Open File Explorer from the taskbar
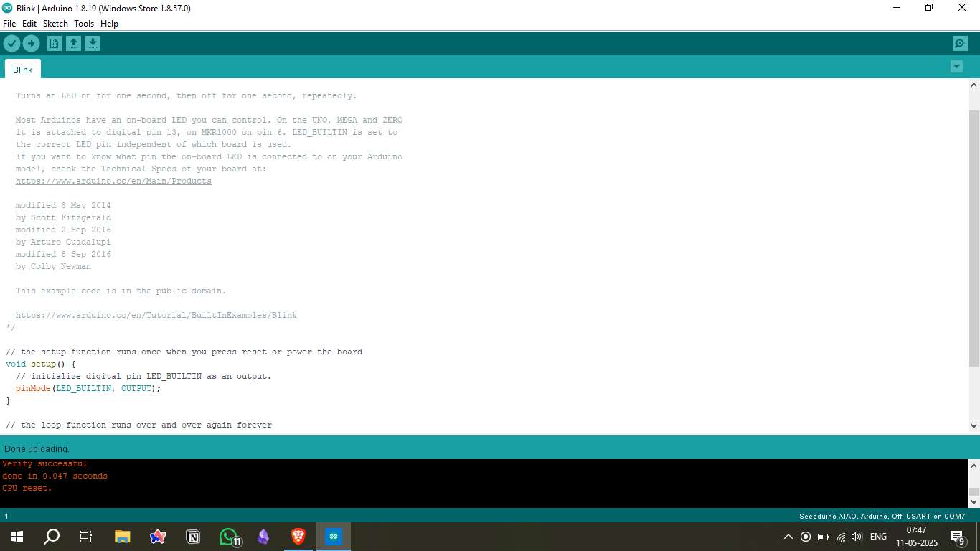 tap(123, 537)
